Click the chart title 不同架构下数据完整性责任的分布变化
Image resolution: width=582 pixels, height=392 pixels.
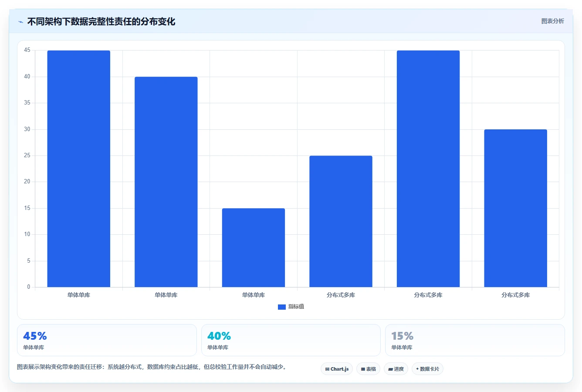[101, 22]
